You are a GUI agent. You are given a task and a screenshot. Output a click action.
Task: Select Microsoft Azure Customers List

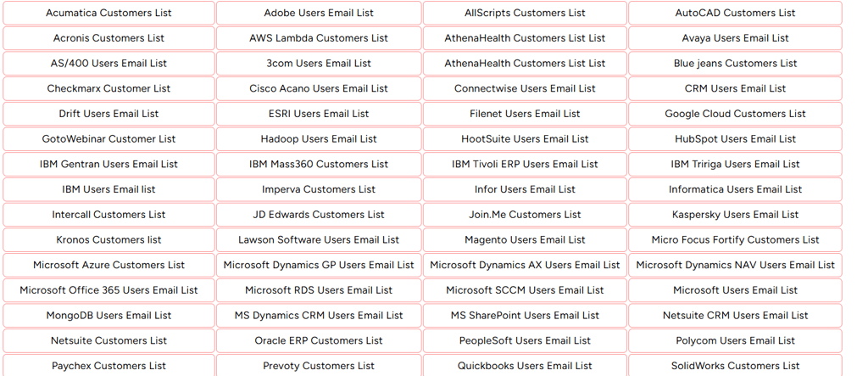coord(108,265)
